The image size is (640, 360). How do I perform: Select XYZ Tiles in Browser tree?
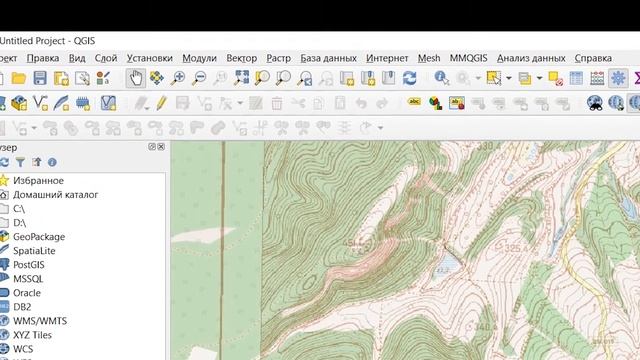32,335
